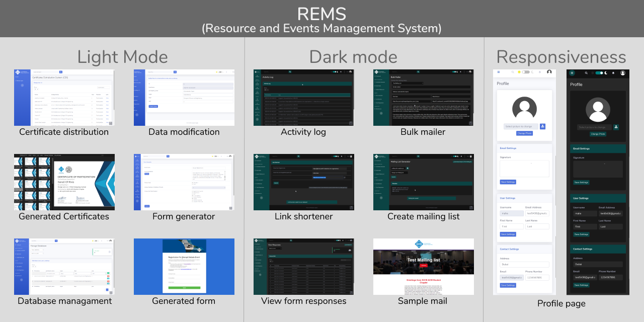Click Save Settings under light Contact Settings

click(508, 285)
